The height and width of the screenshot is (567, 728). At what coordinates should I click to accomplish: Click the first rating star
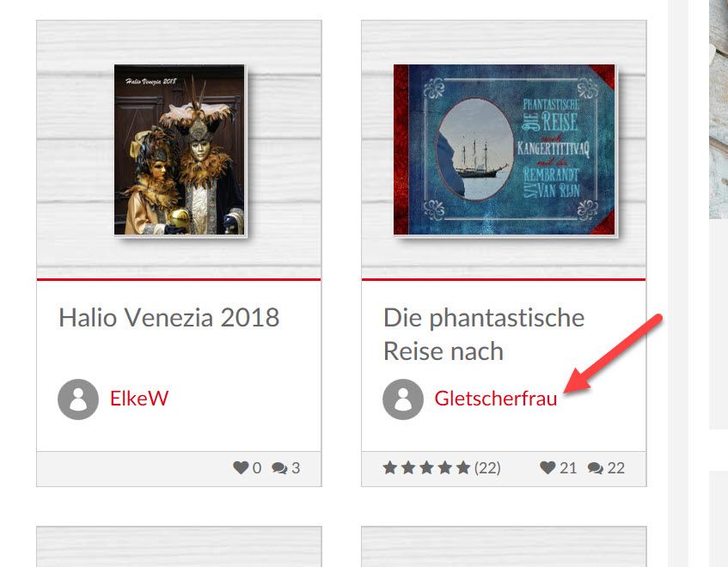click(x=390, y=467)
